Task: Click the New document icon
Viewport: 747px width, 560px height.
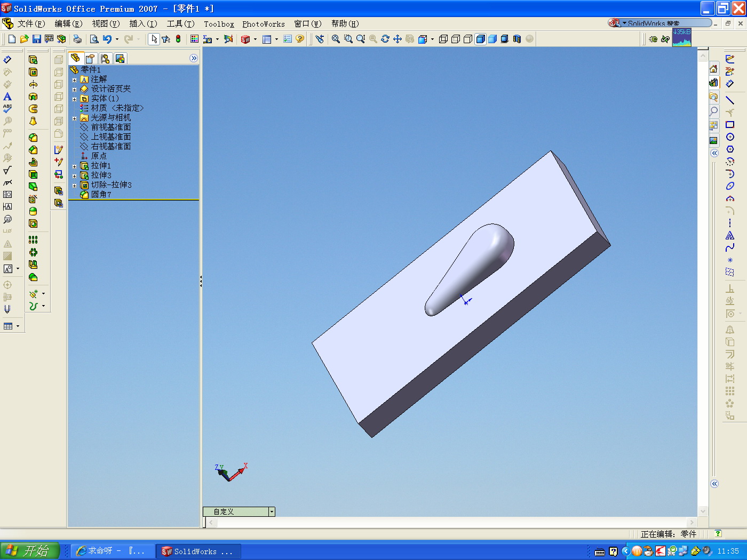Action: [x=12, y=39]
